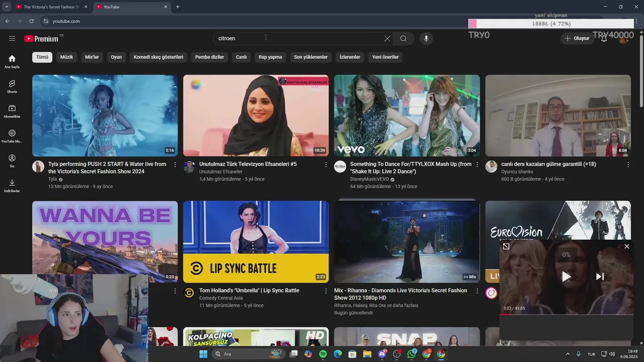Open options for Tom Holland's Umbrella video
This screenshot has width=644, height=362.
[x=326, y=291]
